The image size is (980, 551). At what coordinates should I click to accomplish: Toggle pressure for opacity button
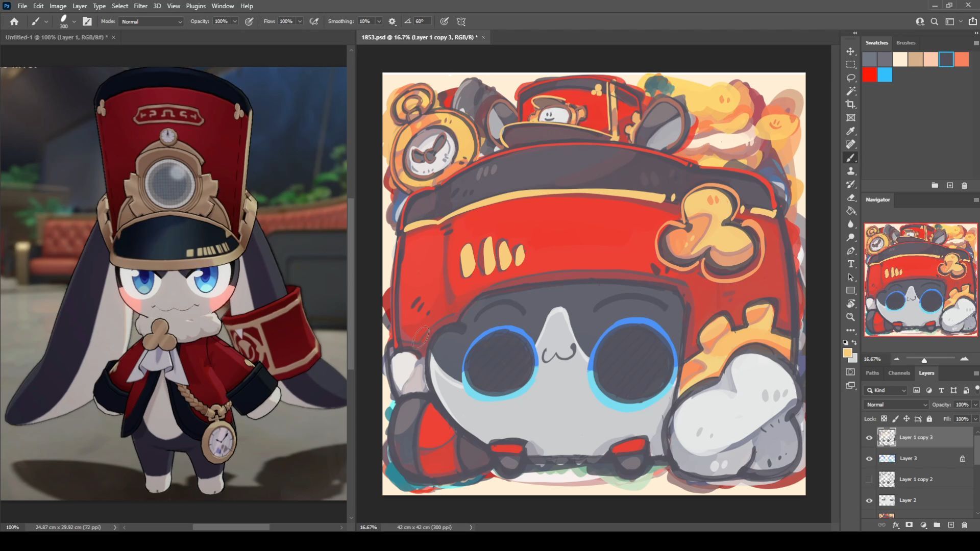tap(249, 21)
